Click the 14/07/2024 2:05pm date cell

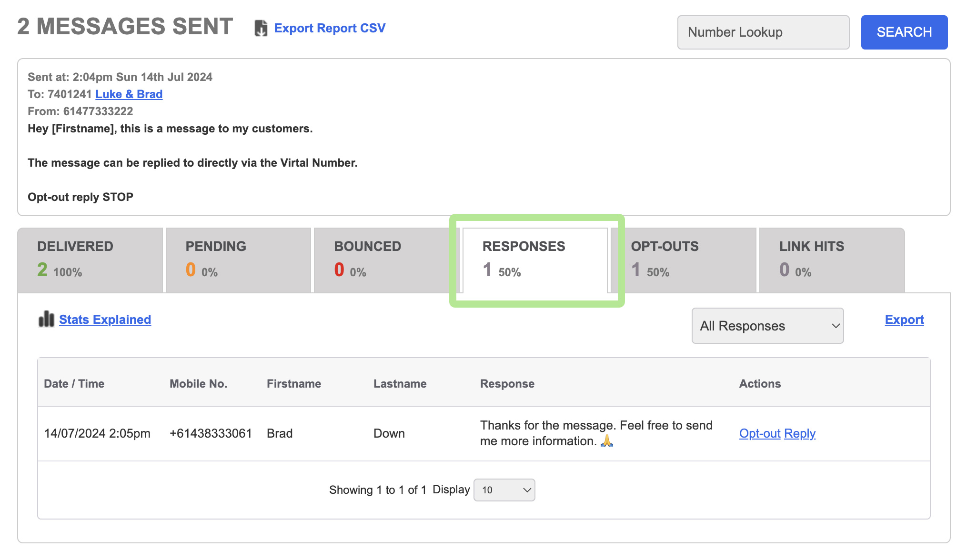tap(97, 433)
